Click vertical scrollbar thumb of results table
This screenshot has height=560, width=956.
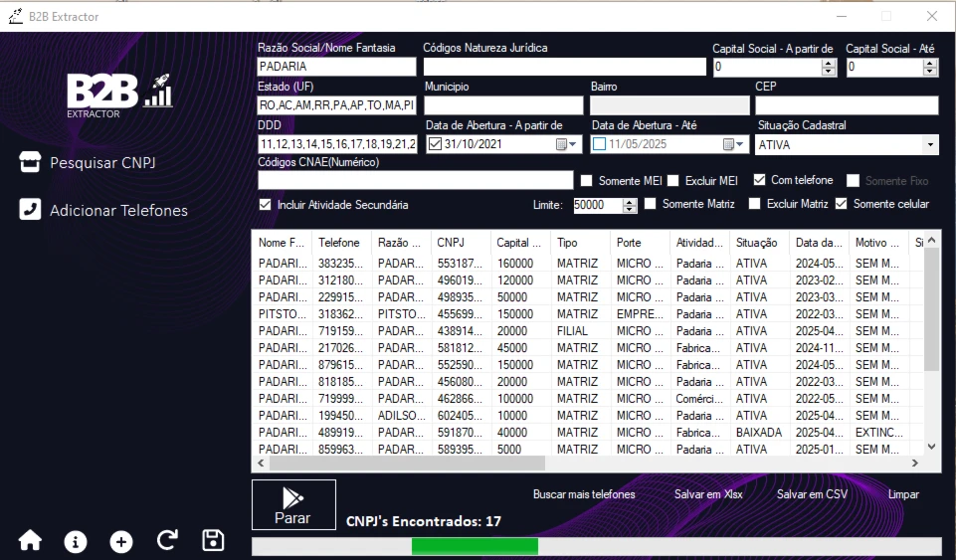[x=931, y=309]
